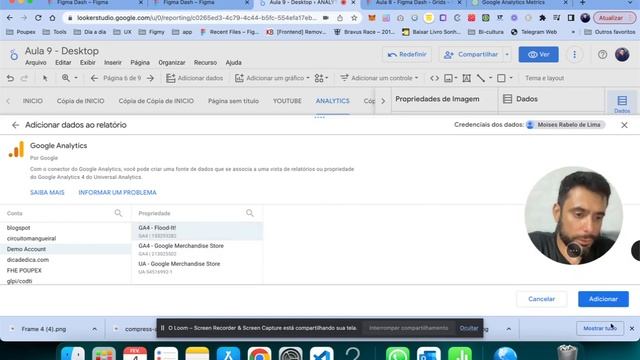Select UA - Google Merchandise Store property
This screenshot has height=360, width=640.
(198, 267)
